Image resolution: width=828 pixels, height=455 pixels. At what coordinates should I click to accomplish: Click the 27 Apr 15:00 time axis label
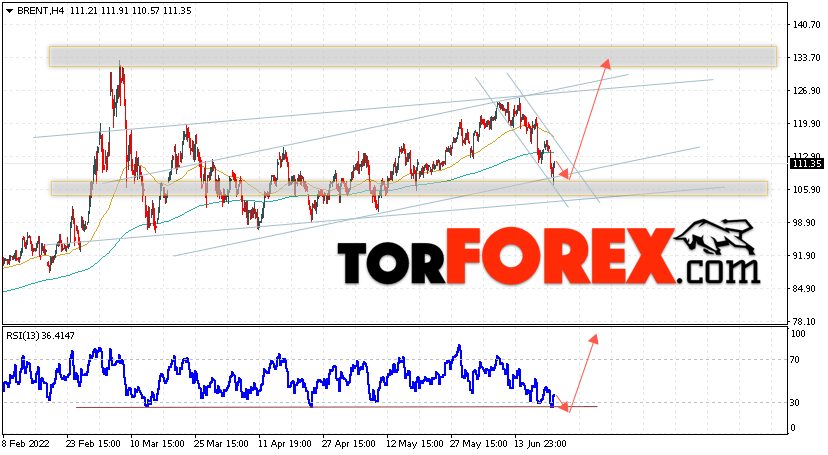click(349, 444)
